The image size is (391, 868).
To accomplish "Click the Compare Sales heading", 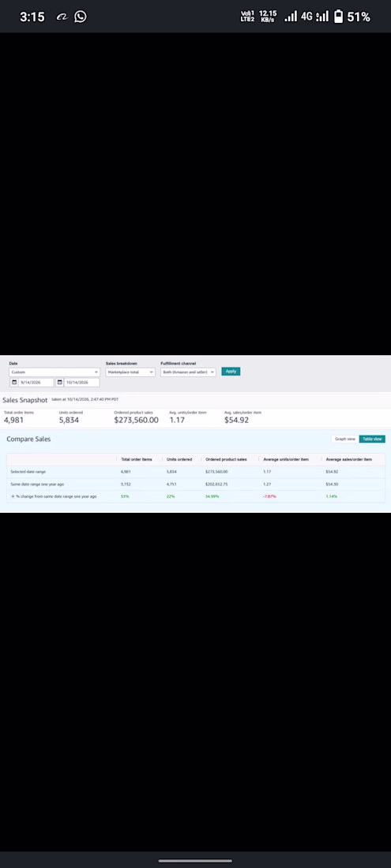I will point(28,439).
